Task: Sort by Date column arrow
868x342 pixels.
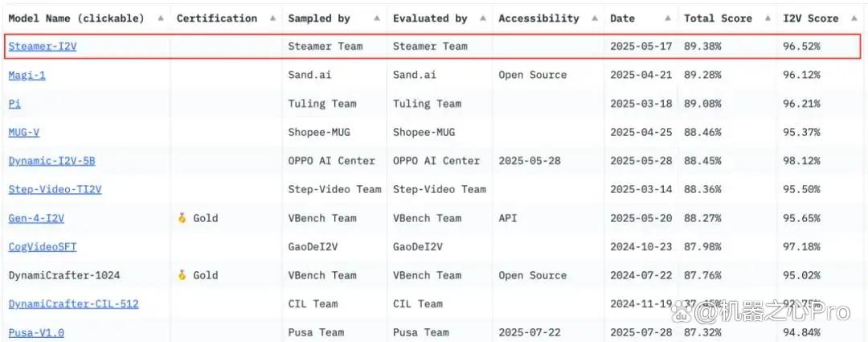Action: 668,19
